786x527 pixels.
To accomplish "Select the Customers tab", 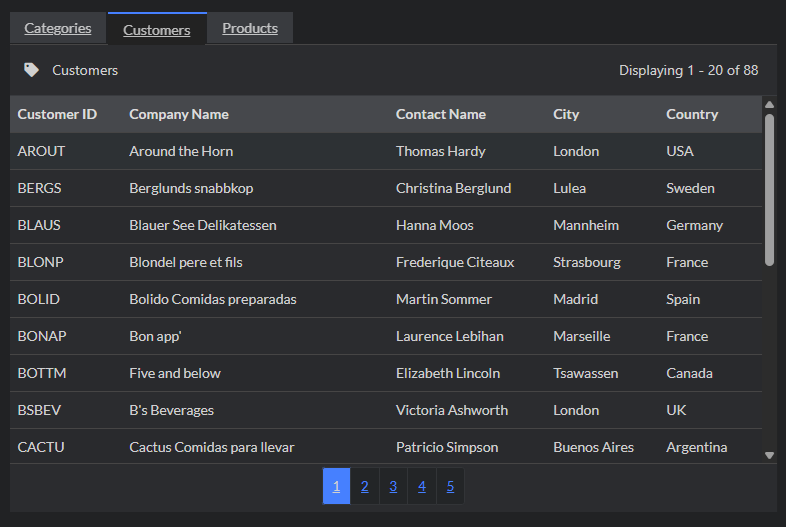I will [x=157, y=30].
